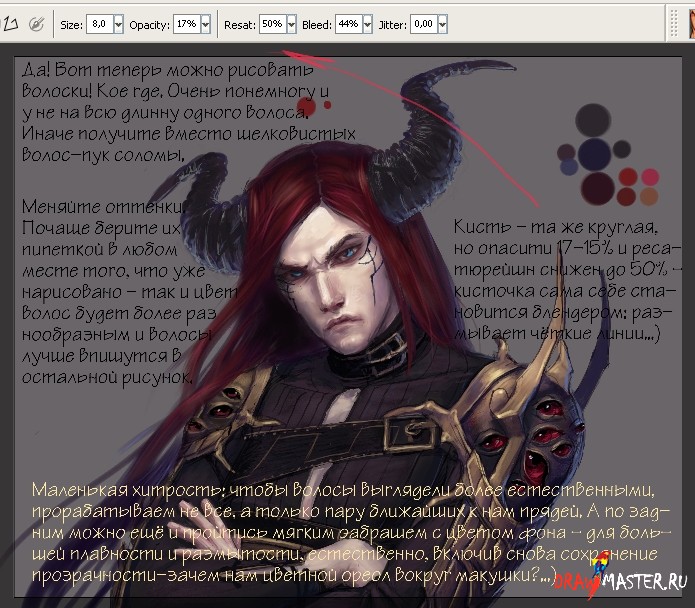
Task: Click the Resat 50% value field
Action: click(273, 24)
